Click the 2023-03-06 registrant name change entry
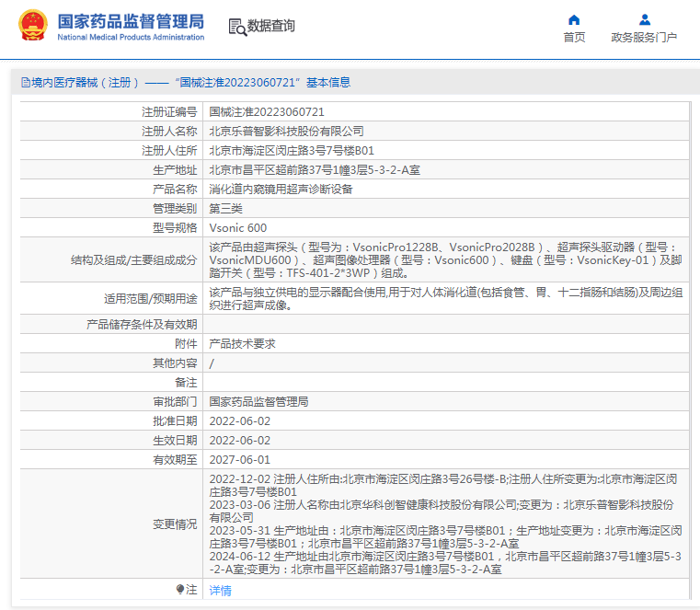This screenshot has width=700, height=610. (x=442, y=512)
